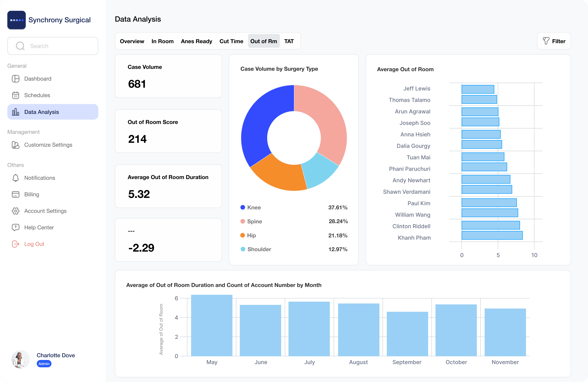Click the Dashboard sidebar icon

pos(16,79)
